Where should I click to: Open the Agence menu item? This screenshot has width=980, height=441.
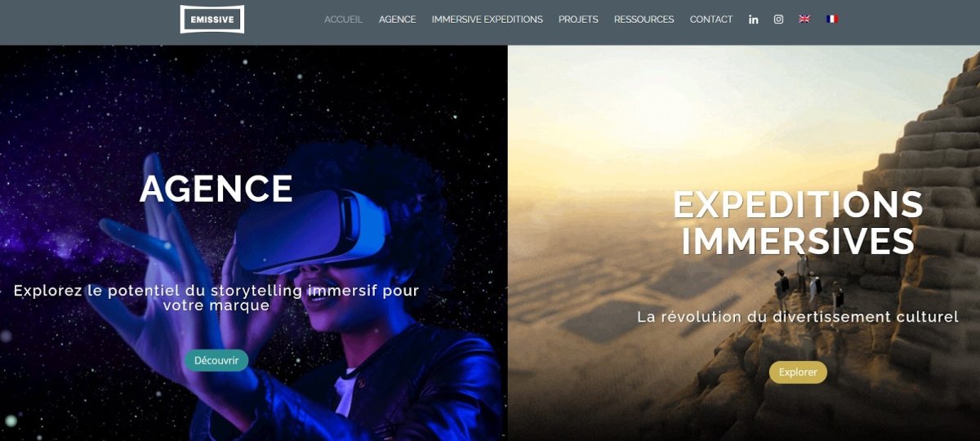coord(398,20)
